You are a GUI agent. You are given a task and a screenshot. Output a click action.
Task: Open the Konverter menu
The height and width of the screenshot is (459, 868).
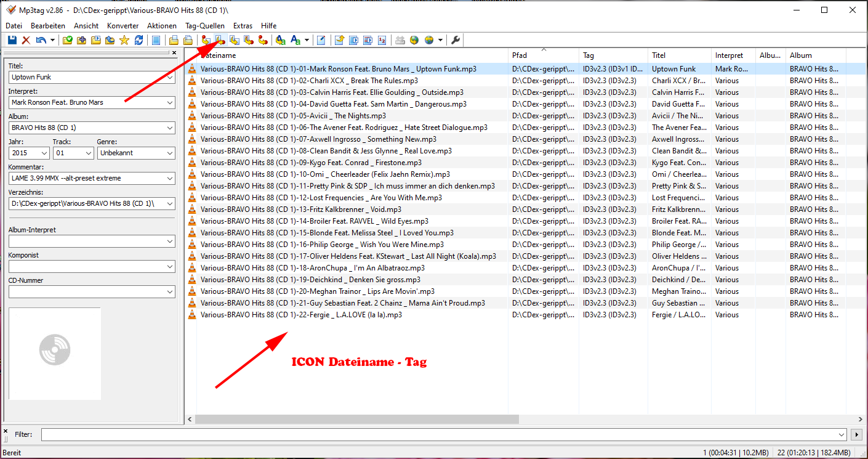[123, 26]
